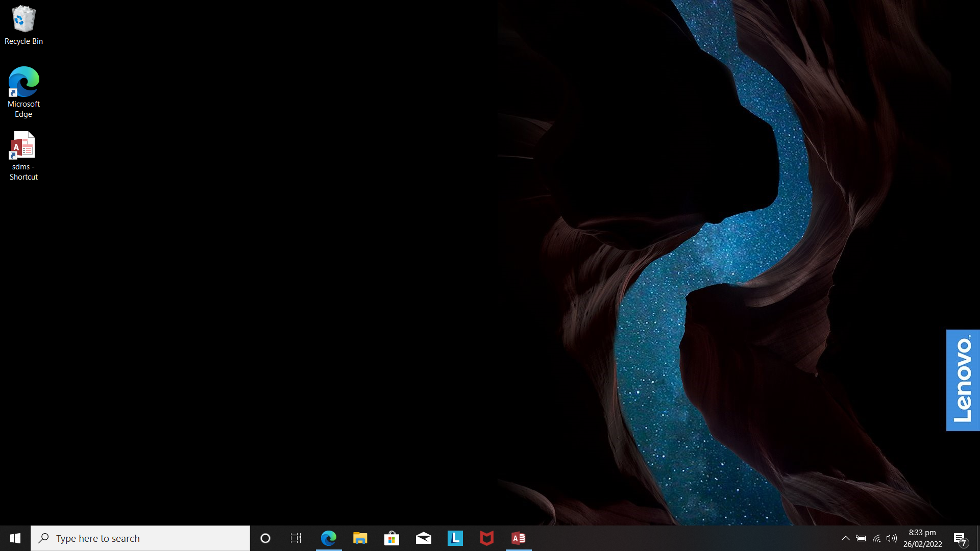Open Microsoft Edge from the taskbar
The height and width of the screenshot is (551, 980).
point(329,538)
